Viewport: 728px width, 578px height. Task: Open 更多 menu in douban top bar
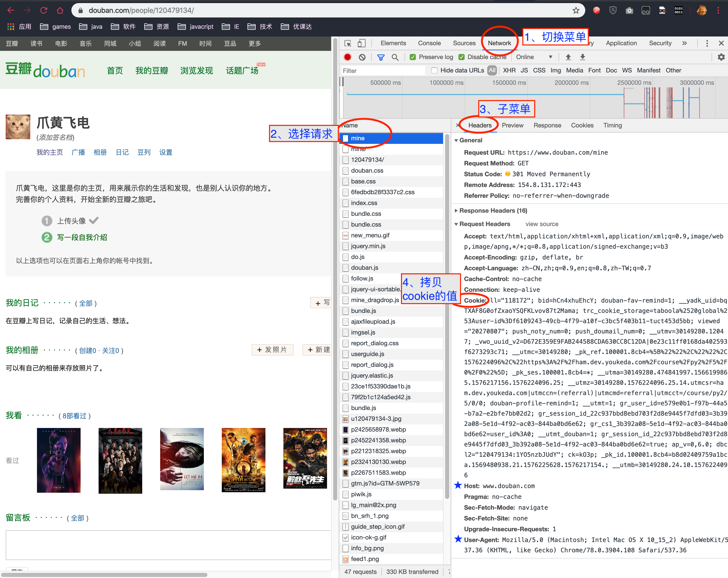255,44
